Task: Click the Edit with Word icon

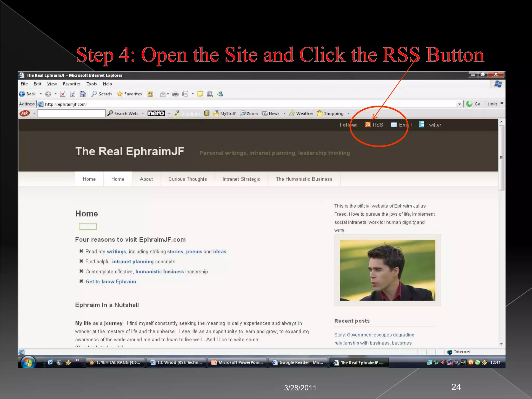Action: click(x=185, y=94)
